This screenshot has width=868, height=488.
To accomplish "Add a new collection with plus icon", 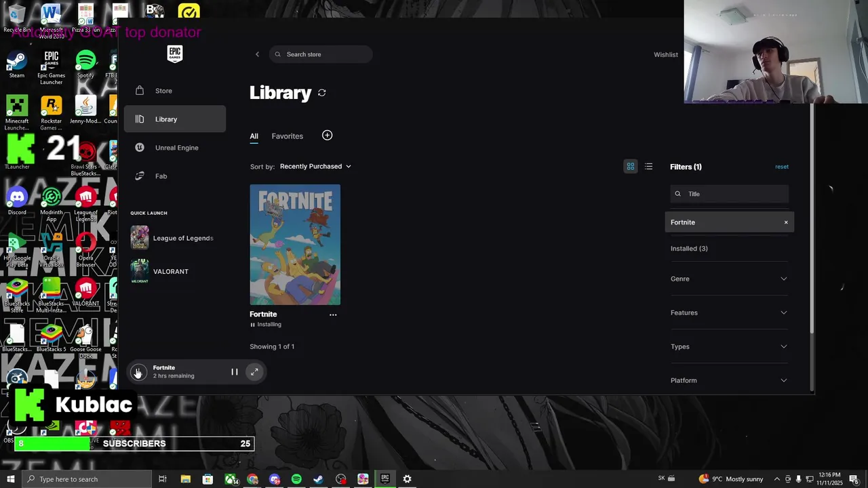I will (x=327, y=136).
